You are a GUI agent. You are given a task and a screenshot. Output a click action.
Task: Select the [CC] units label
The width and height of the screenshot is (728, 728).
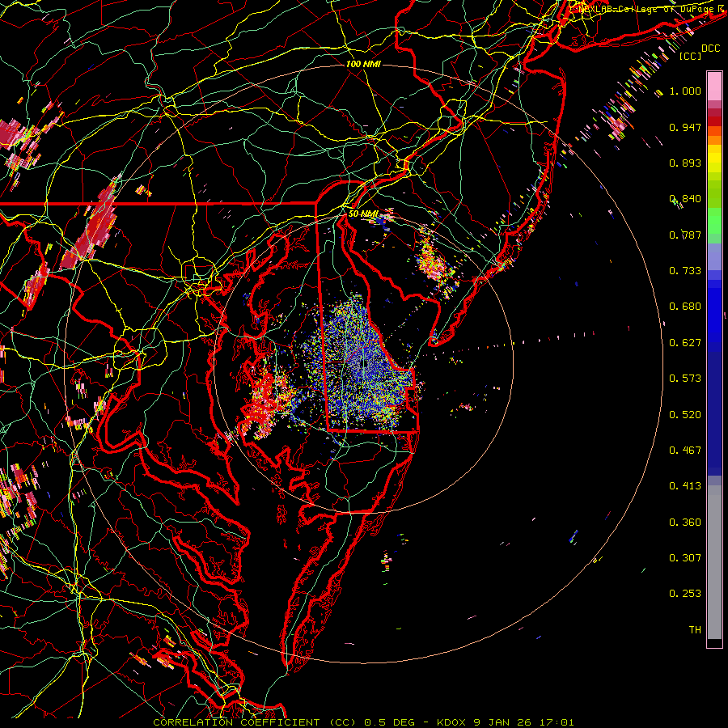(x=690, y=56)
